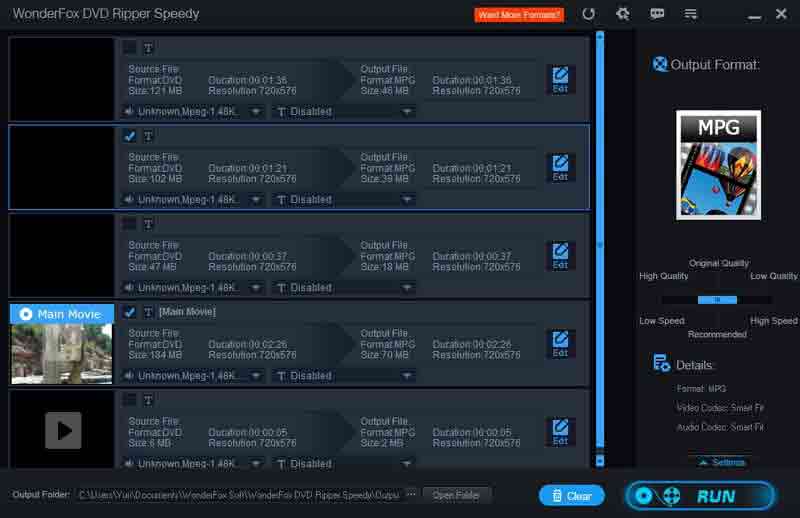Open subtitle dropdown for 47 MB title
Viewport: 800px width, 518px height.
(x=344, y=288)
